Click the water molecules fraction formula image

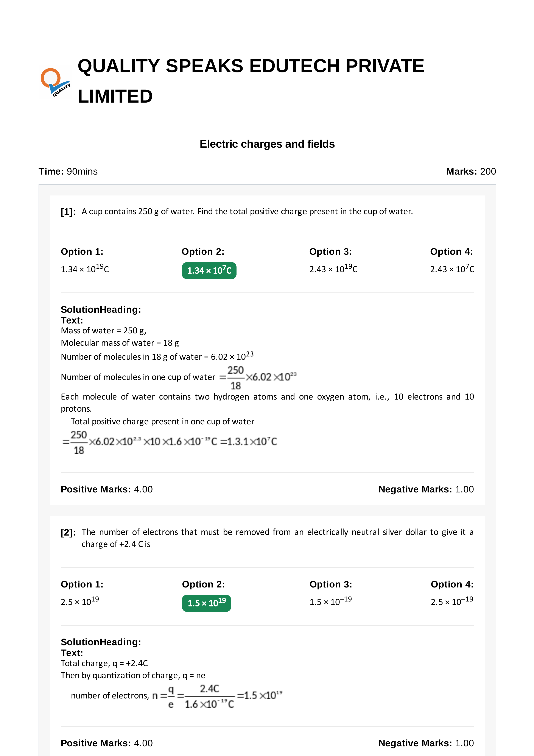pyautogui.click(x=258, y=377)
